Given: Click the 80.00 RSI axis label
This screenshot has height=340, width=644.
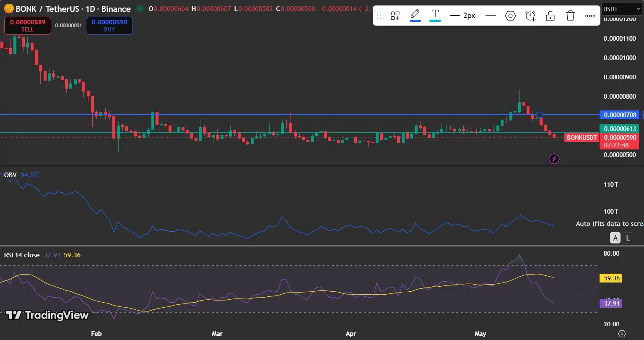Looking at the screenshot, I should 611,253.
